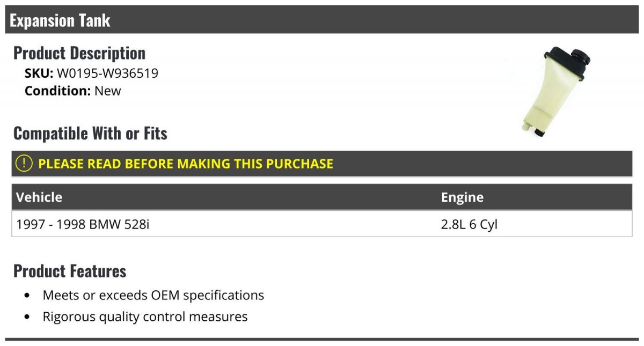Click SKU number W0195-W936519
Screen dimensions: 644x346
(x=107, y=73)
